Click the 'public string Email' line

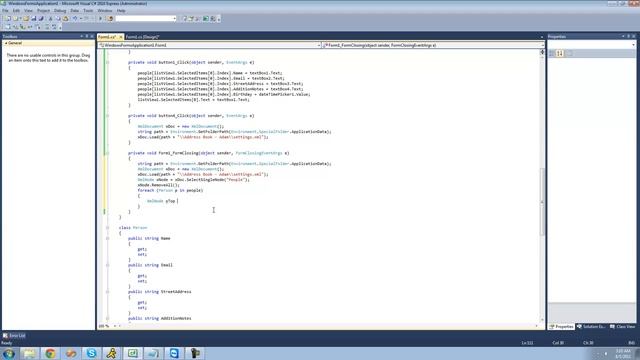coord(150,265)
